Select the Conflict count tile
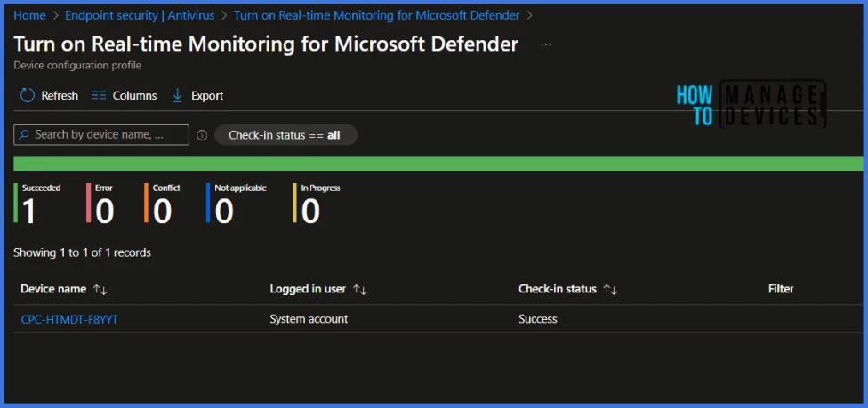Screen dimensions: 868x408 tap(162, 204)
